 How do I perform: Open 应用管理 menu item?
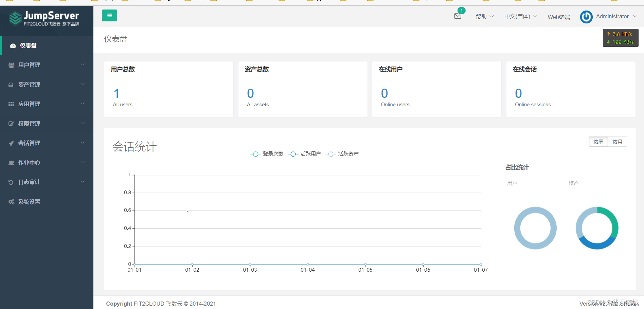47,104
